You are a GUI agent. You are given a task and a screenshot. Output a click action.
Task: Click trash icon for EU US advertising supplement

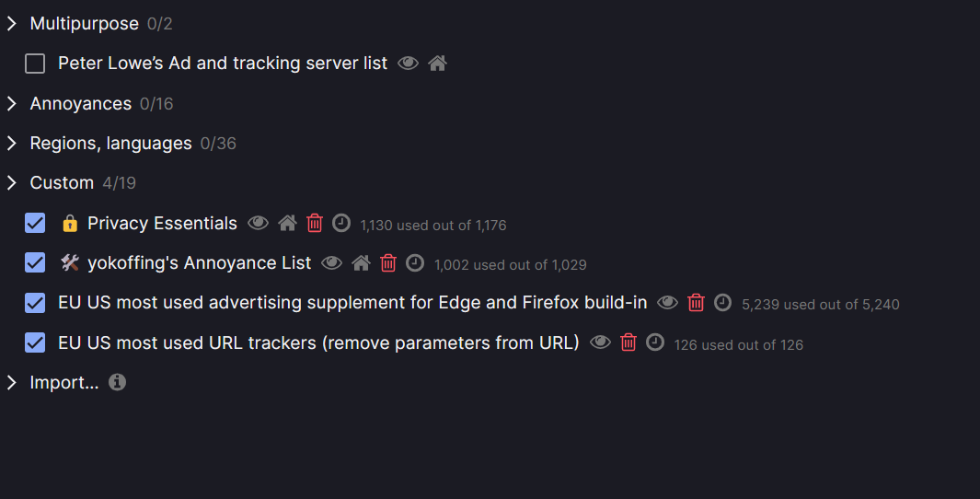[696, 303]
